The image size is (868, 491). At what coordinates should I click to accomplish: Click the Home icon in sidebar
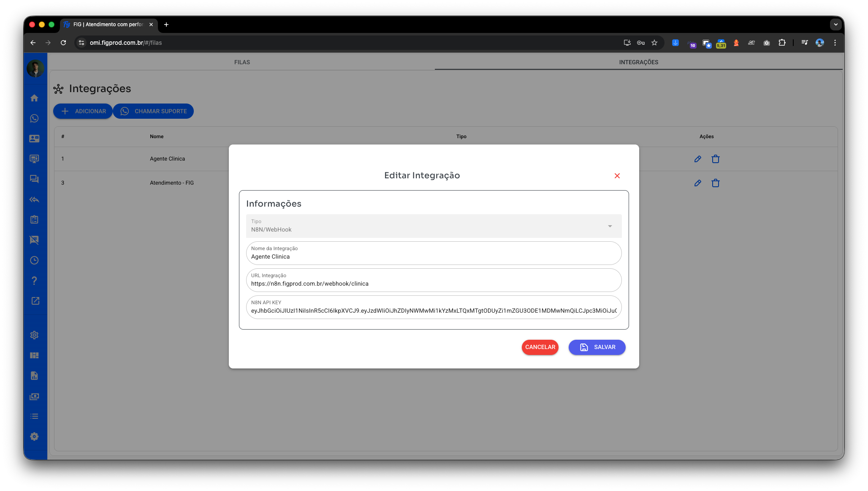(35, 98)
